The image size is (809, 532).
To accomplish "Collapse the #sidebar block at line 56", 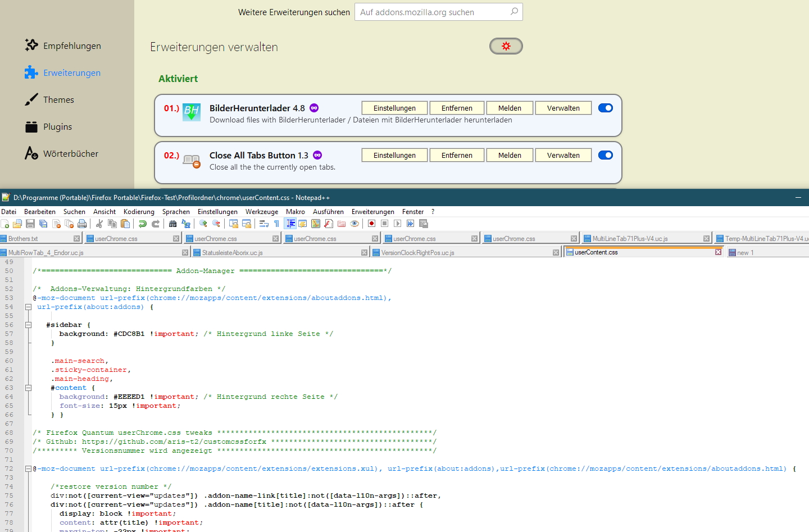I will point(28,325).
